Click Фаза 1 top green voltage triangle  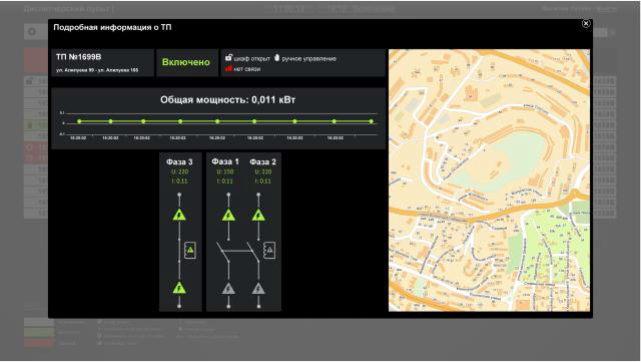[x=228, y=215]
